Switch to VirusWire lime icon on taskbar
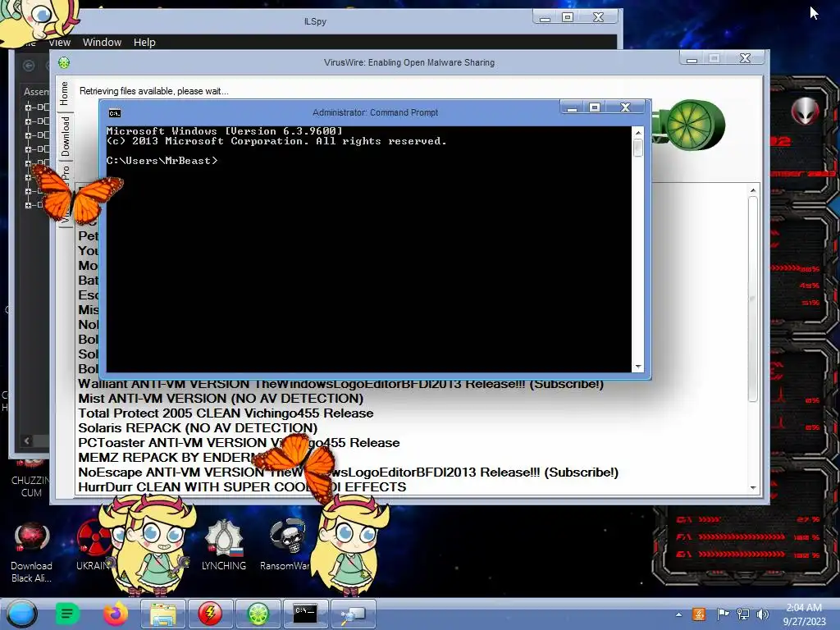840x630 pixels. (258, 614)
